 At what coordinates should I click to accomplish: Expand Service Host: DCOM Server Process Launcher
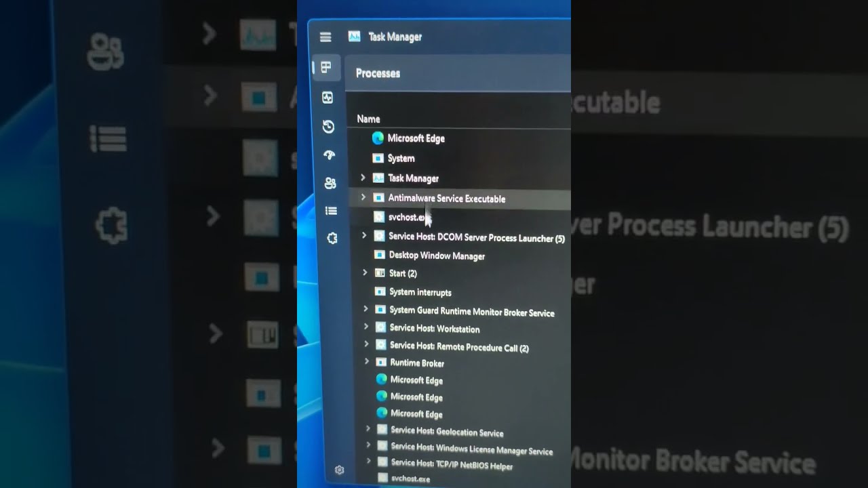[364, 235]
